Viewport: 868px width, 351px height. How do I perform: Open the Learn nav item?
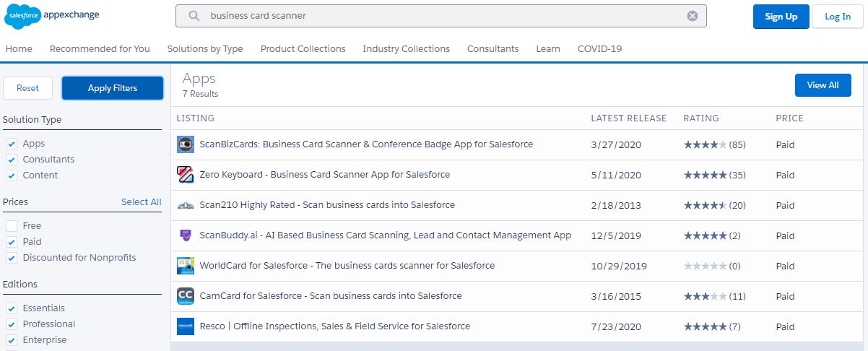coord(548,49)
